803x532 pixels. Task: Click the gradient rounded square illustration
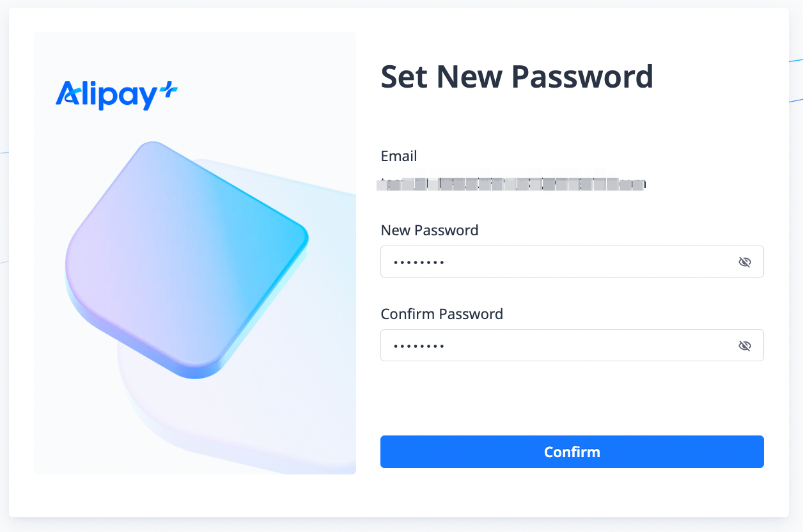(185, 256)
